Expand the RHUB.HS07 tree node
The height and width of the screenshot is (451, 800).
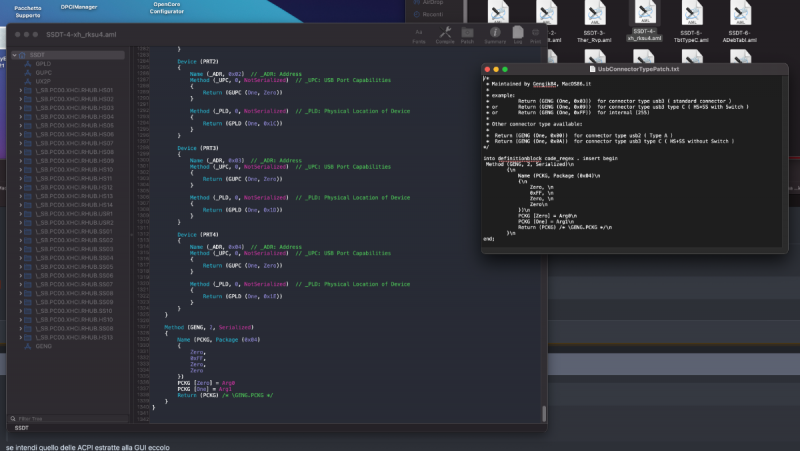click(20, 143)
